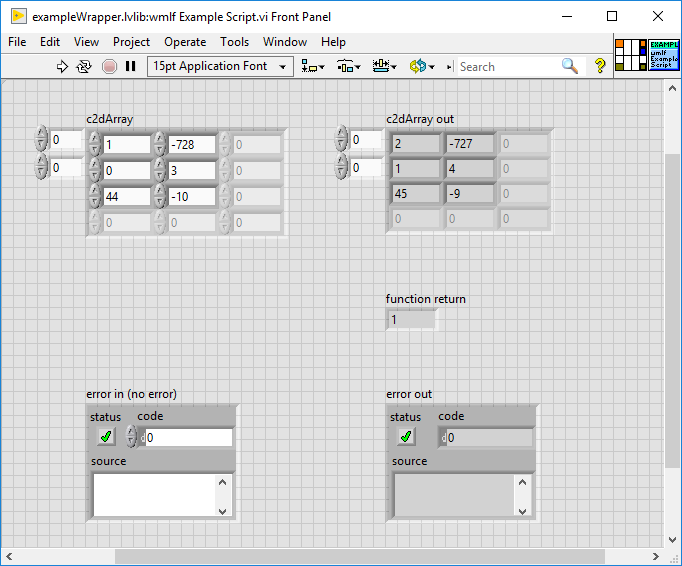Maximize the Front Panel window
Screen dimensions: 682x566
[x=612, y=16]
